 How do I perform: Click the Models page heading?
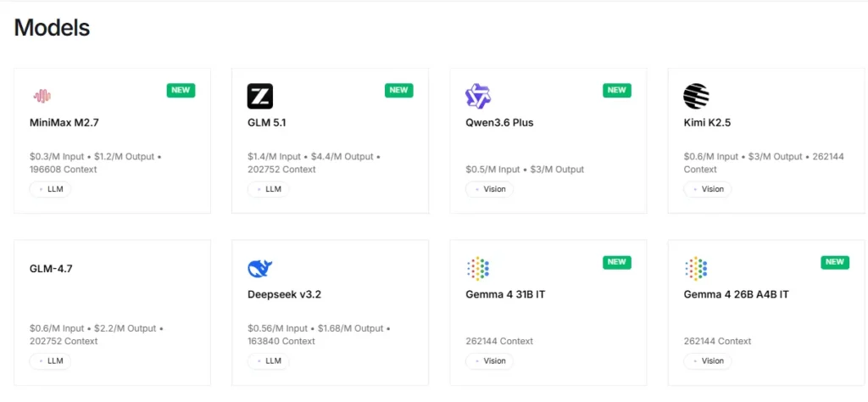click(x=52, y=27)
